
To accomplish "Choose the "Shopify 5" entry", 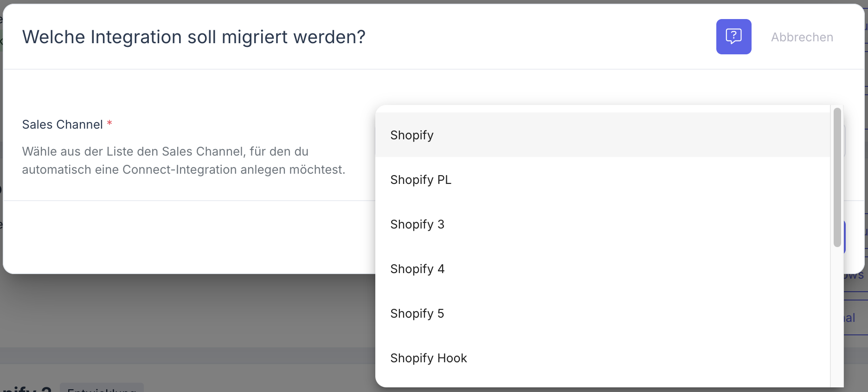I will tap(417, 314).
